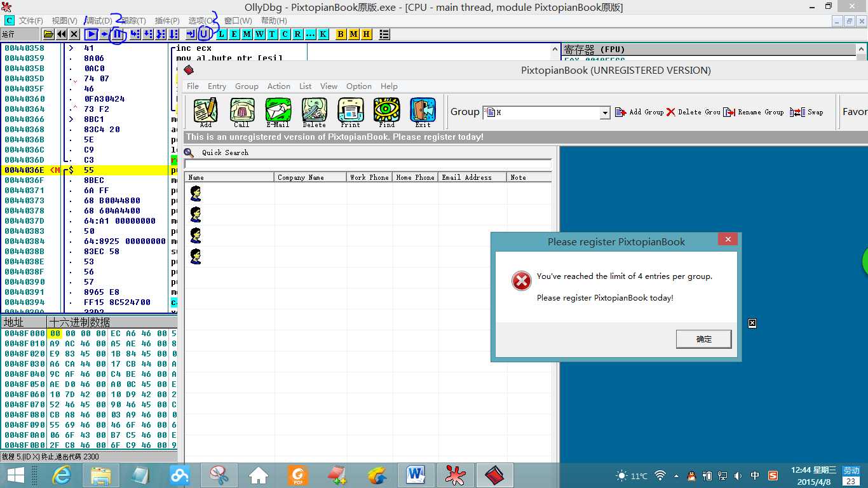Run the debugged program with Play icon

[x=92, y=34]
